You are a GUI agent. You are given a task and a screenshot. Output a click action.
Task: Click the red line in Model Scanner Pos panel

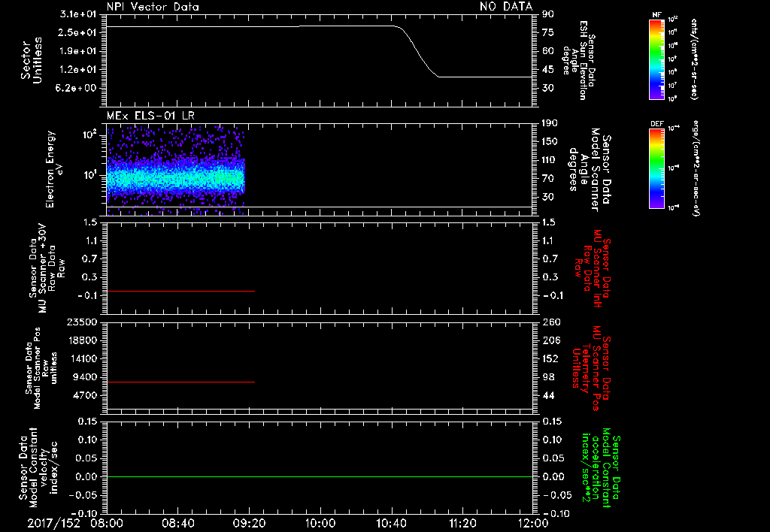coord(180,382)
